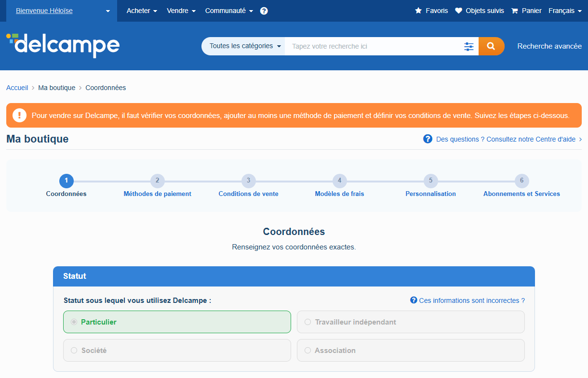Click 'Statut sous lequel vous utilisez Delcampe' label

(x=137, y=300)
